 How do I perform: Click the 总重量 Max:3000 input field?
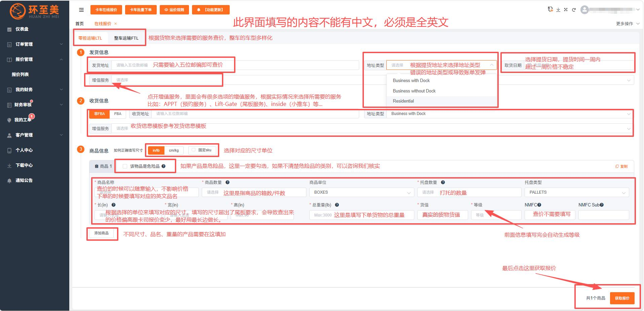[x=362, y=215]
